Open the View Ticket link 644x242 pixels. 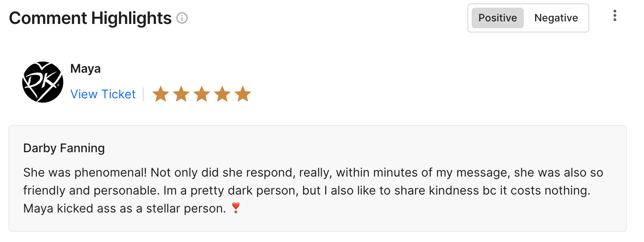coord(103,94)
